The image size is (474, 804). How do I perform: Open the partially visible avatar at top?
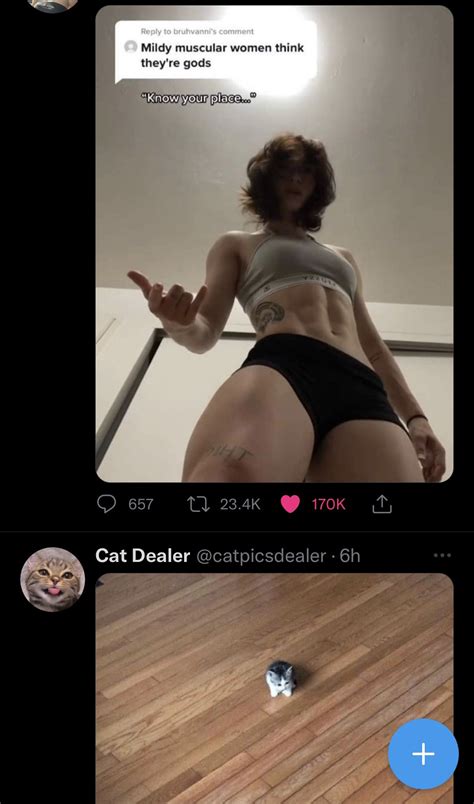point(52,5)
